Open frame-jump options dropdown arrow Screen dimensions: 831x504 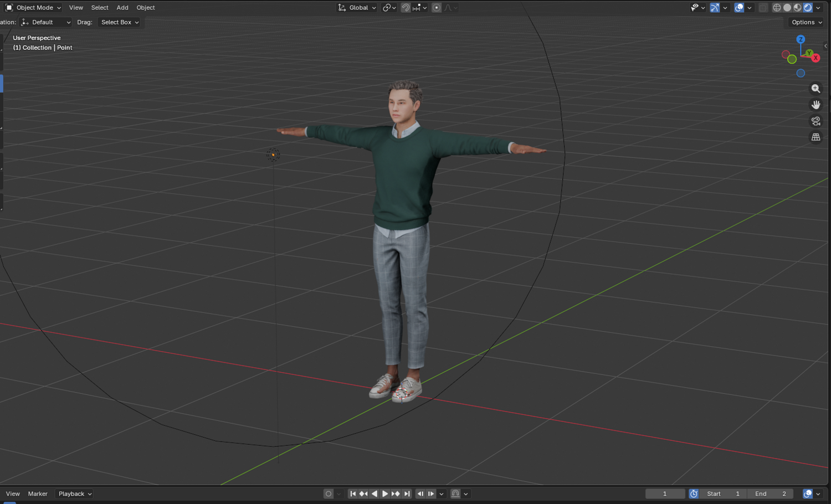tap(442, 493)
